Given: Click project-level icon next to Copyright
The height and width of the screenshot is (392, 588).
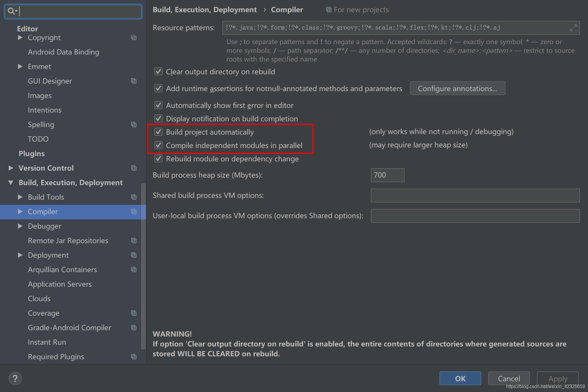Looking at the screenshot, I should point(134,38).
